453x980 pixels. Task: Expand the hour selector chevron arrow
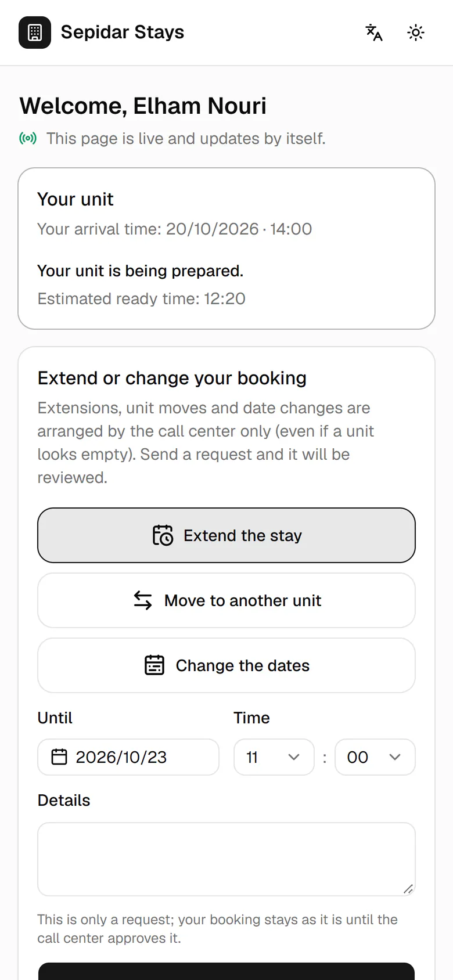pos(294,757)
